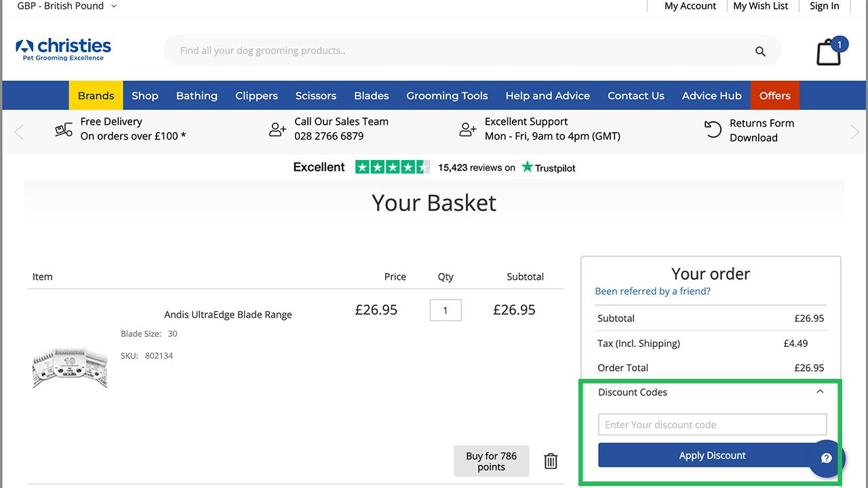Open Help and Advice menu
The height and width of the screenshot is (488, 868).
(x=547, y=96)
